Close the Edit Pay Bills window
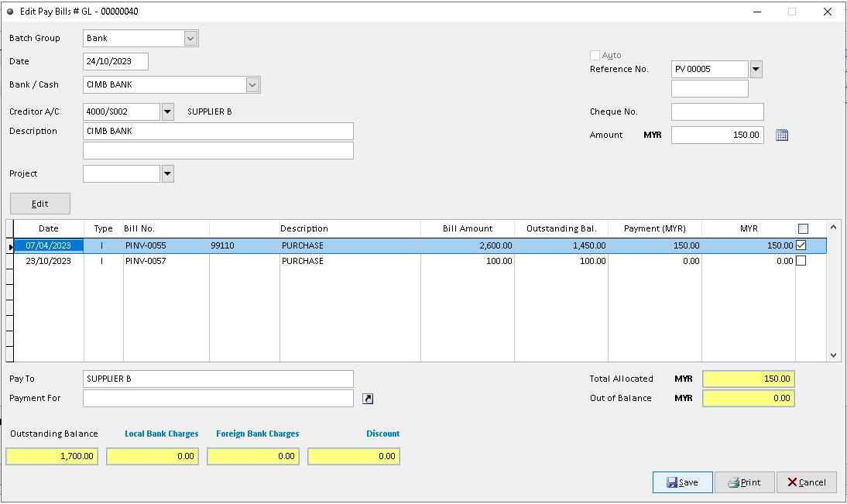 (827, 12)
